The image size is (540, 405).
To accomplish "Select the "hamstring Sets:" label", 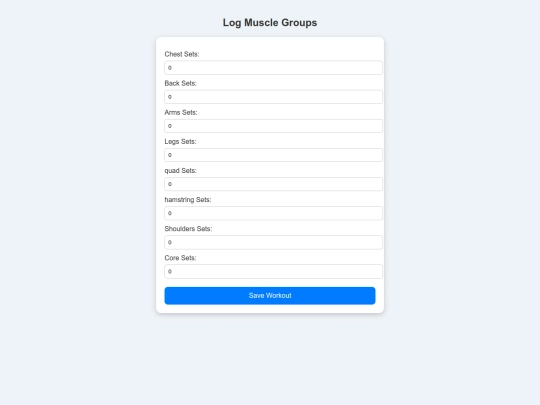I will point(188,200).
